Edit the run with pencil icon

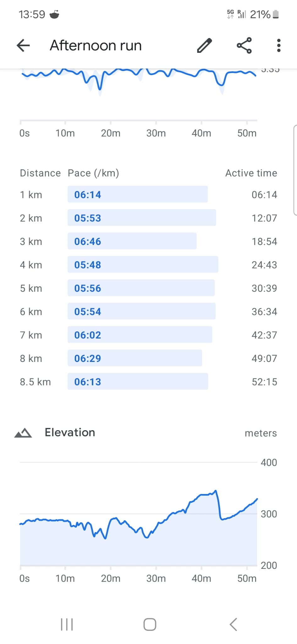205,46
